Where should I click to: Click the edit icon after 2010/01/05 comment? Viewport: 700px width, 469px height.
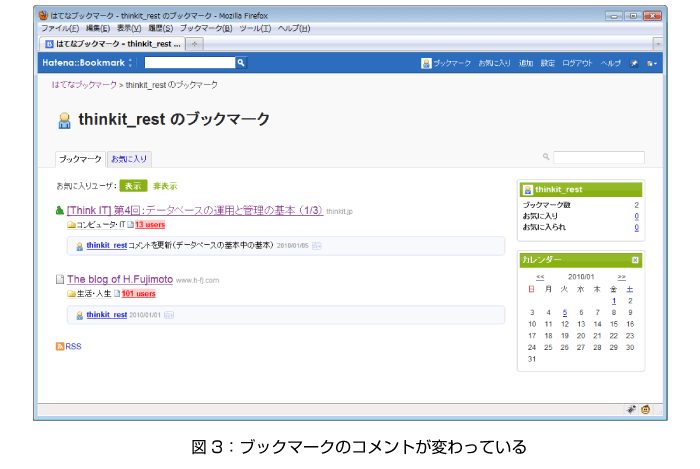click(x=317, y=246)
